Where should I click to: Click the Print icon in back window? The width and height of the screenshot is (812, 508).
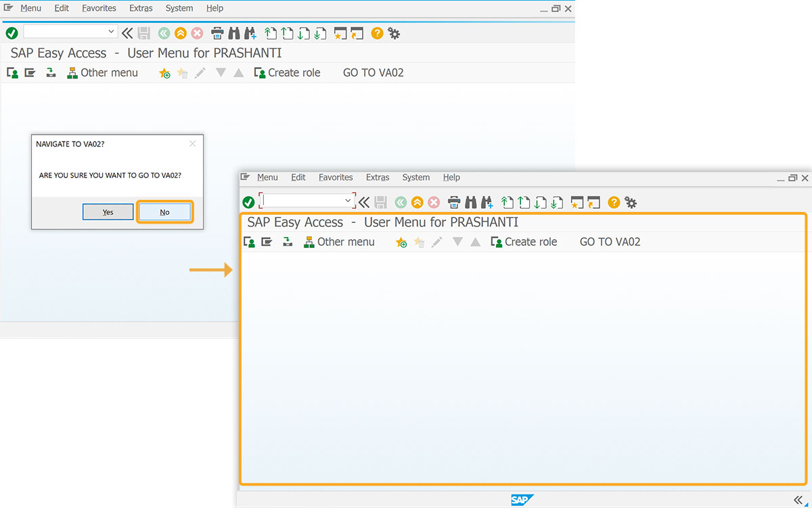217,33
